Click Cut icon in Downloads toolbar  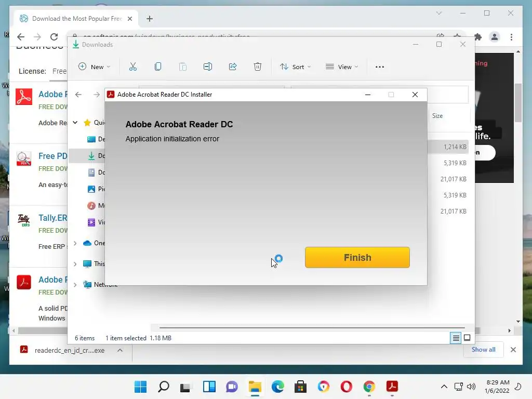coord(132,66)
